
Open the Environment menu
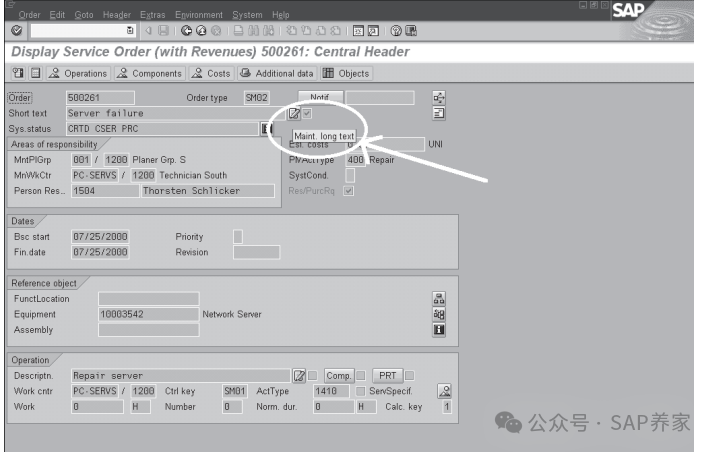(x=199, y=15)
